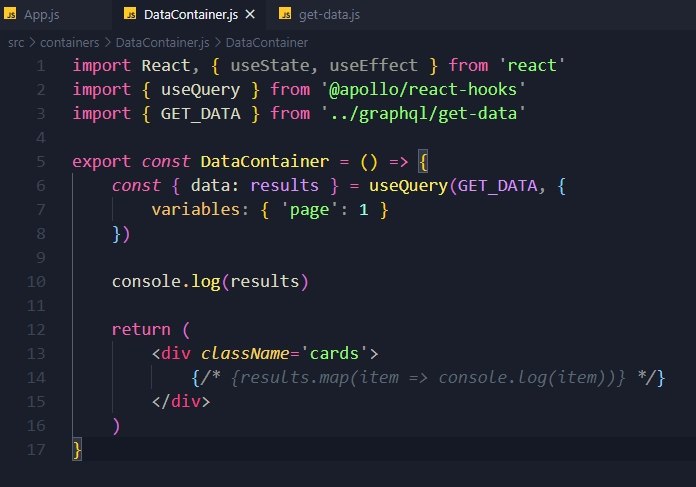Click the closing </div> tag
The width and height of the screenshot is (696, 487).
pyautogui.click(x=181, y=401)
